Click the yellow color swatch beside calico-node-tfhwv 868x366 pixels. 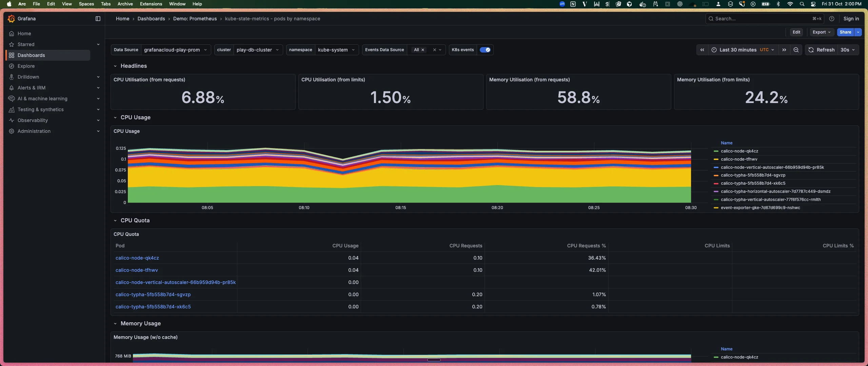(716, 159)
